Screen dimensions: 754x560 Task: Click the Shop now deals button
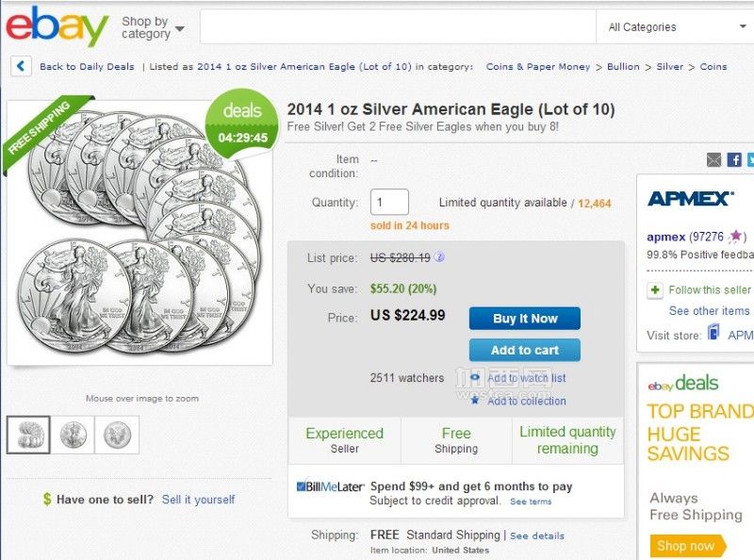pos(688,547)
